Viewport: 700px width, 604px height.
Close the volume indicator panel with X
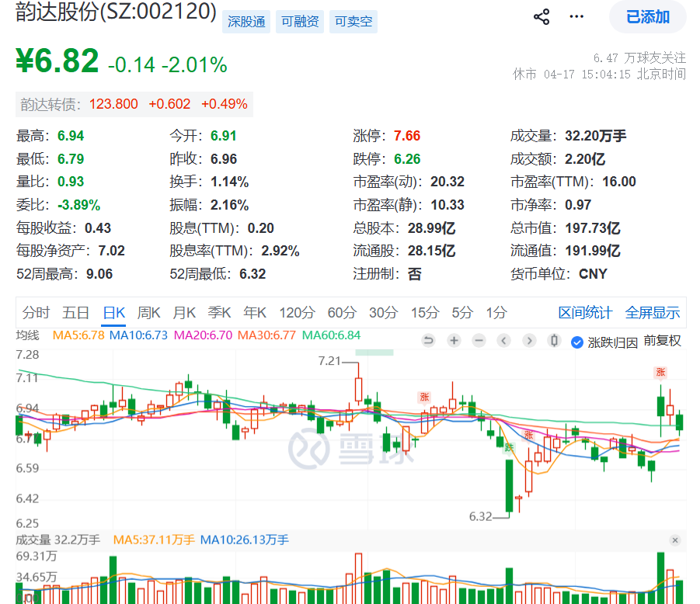[x=675, y=540]
